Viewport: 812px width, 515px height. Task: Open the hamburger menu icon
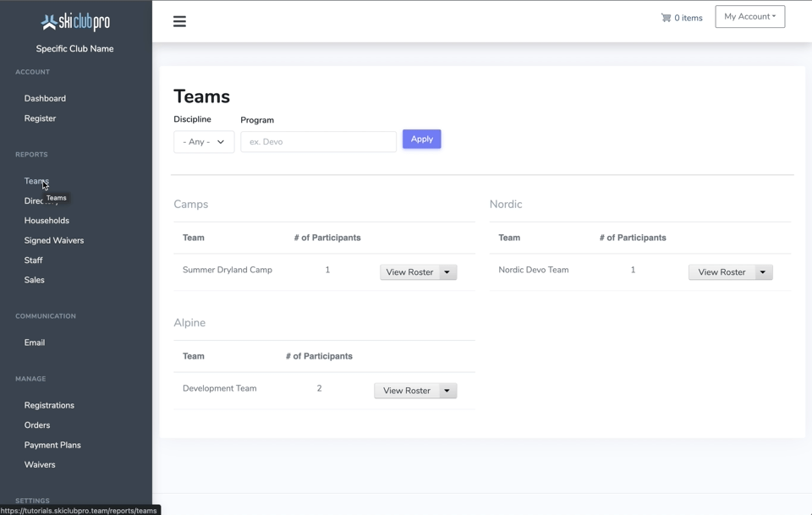click(x=179, y=21)
